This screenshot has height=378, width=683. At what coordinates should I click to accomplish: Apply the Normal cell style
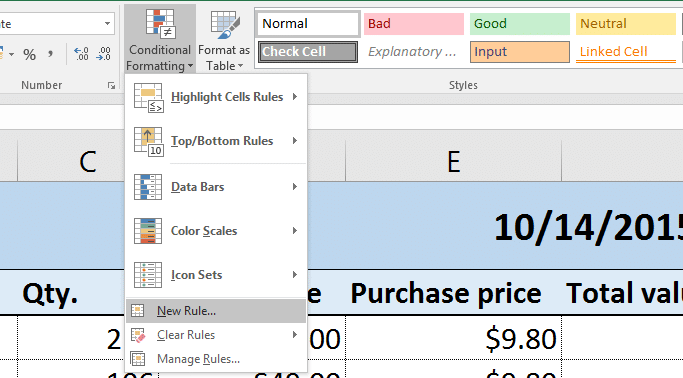coord(308,24)
